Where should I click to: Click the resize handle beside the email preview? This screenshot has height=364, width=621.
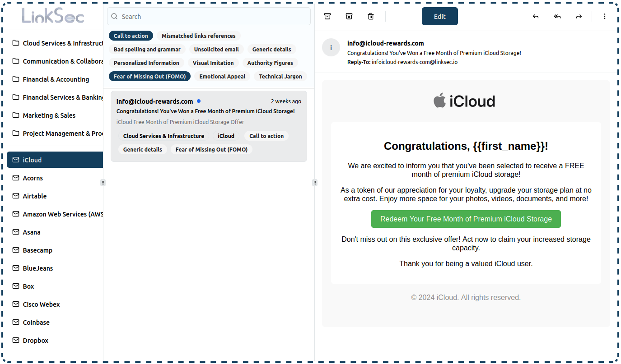(x=315, y=183)
